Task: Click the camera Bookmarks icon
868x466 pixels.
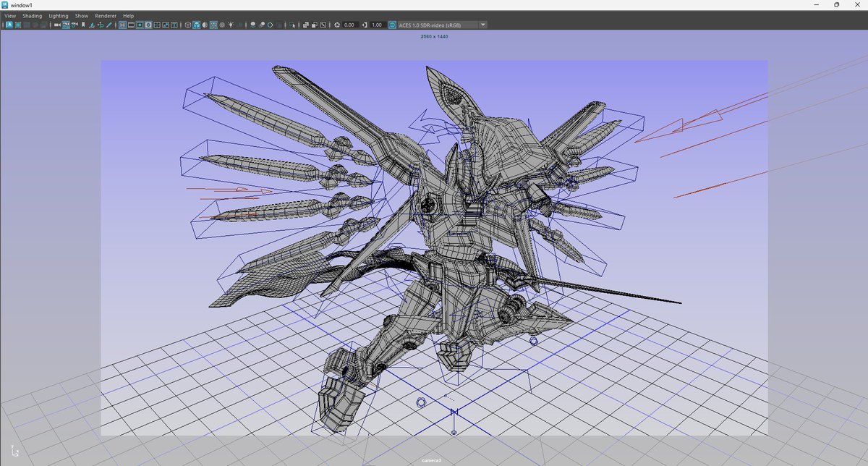Action: coord(83,25)
